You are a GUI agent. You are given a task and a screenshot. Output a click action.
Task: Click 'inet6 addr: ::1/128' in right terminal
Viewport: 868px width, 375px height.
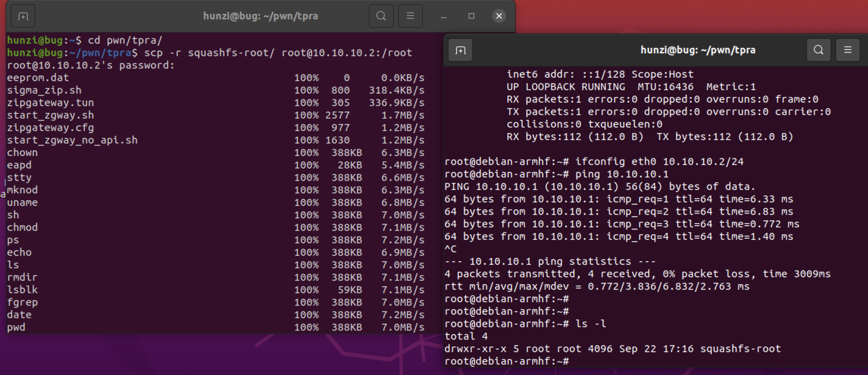tap(566, 74)
